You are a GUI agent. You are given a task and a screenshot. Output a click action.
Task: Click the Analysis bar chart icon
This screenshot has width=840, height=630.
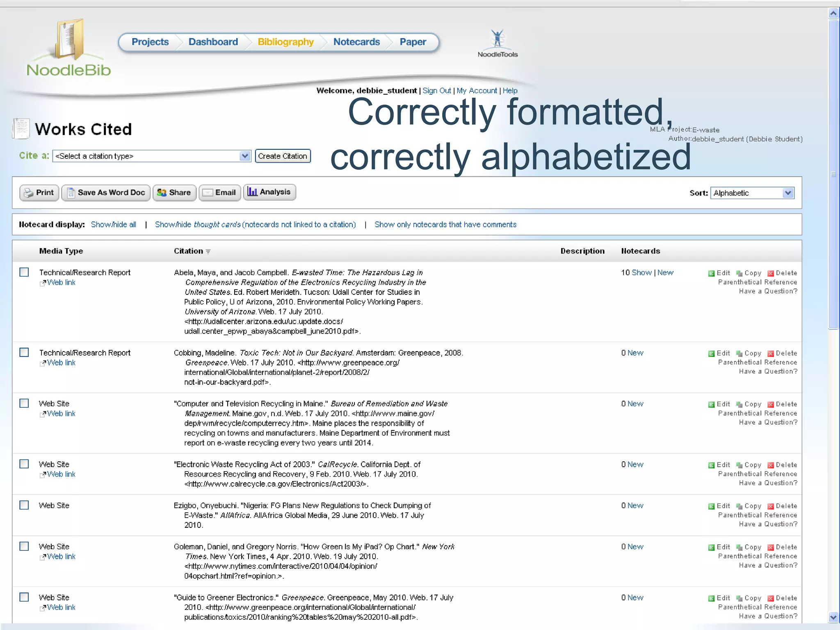(x=252, y=192)
